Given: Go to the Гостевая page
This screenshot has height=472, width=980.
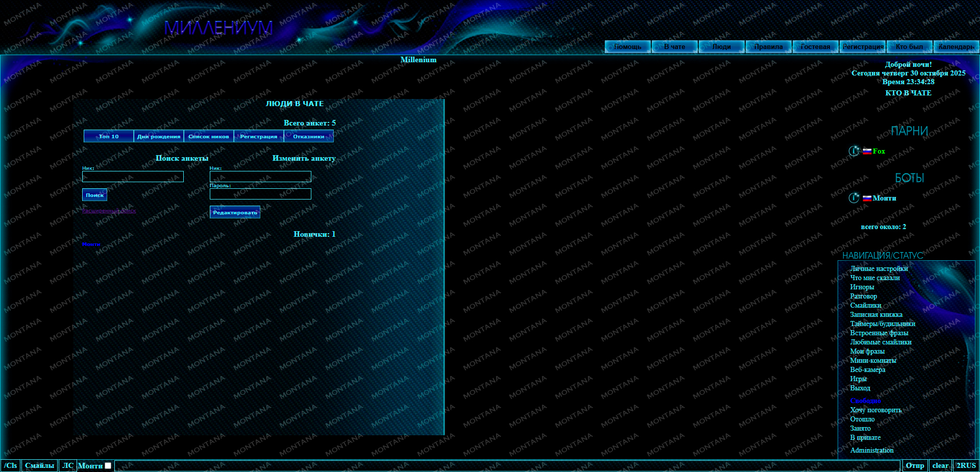Looking at the screenshot, I should pos(815,46).
